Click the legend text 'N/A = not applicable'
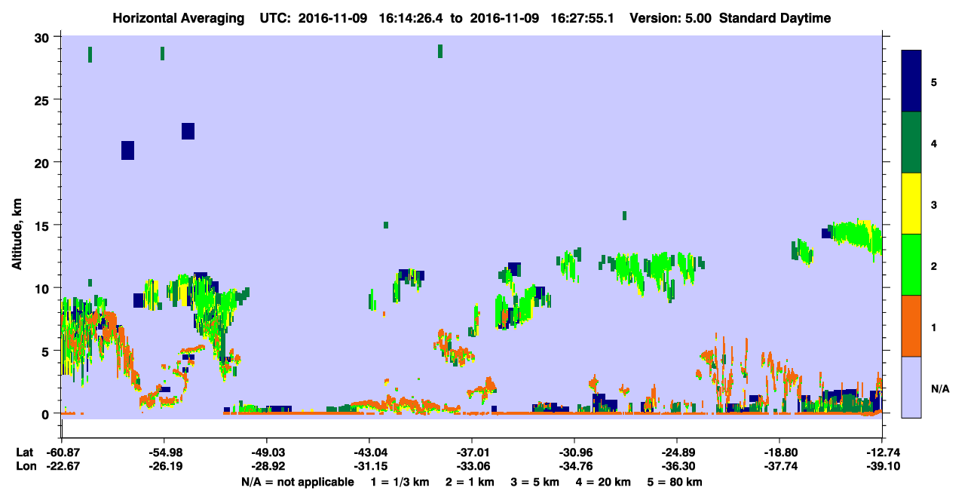This screenshot has width=980, height=503. point(298,482)
